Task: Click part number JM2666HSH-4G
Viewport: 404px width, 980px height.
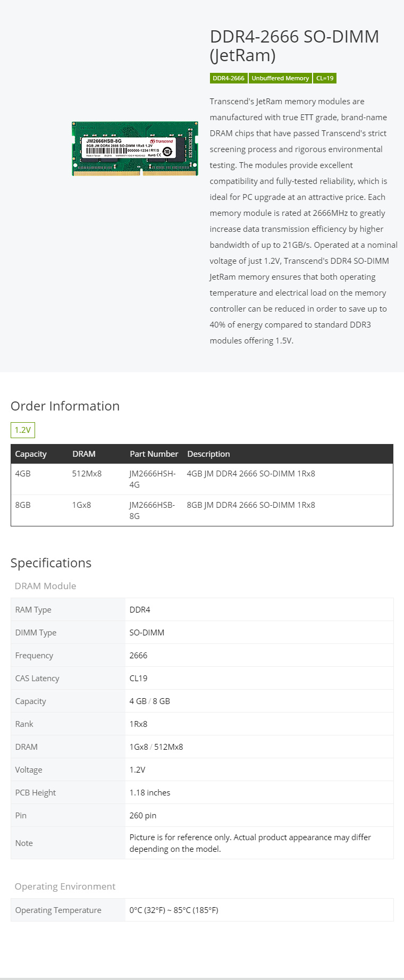Action: [153, 479]
